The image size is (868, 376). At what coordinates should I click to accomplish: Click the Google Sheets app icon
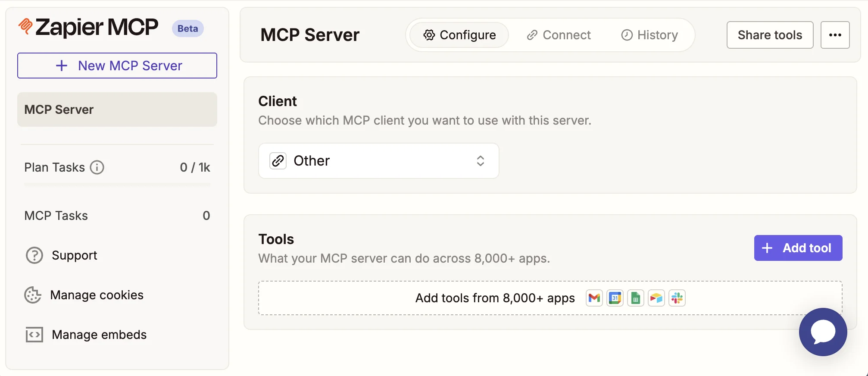coord(636,298)
